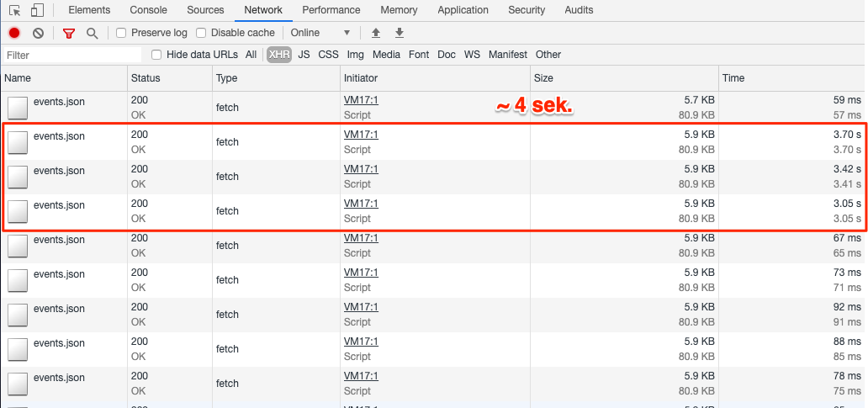Screen dimensions: 868x408
Task: Open the Sources tab
Action: [205, 10]
